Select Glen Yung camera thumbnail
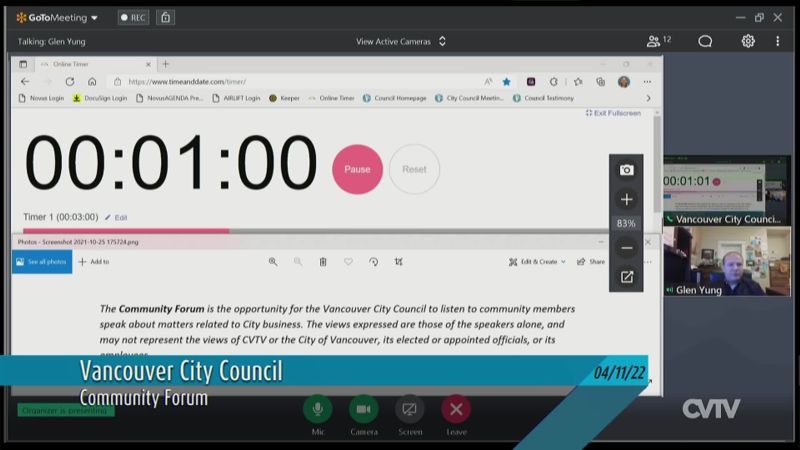The height and width of the screenshot is (450, 800). tap(727, 261)
